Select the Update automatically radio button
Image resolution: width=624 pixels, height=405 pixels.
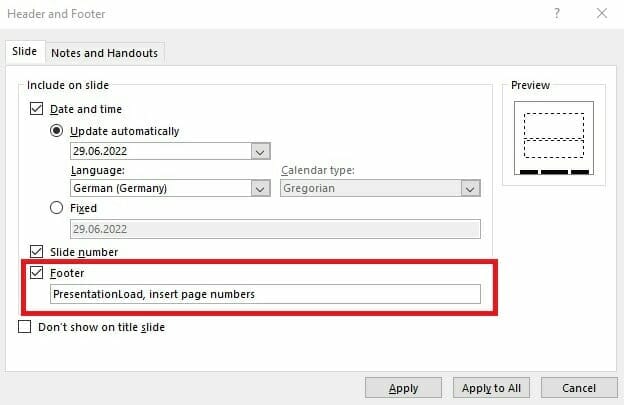click(58, 130)
